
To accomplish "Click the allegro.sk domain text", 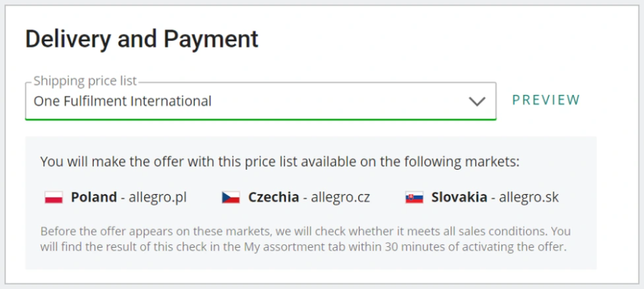I will pos(529,197).
